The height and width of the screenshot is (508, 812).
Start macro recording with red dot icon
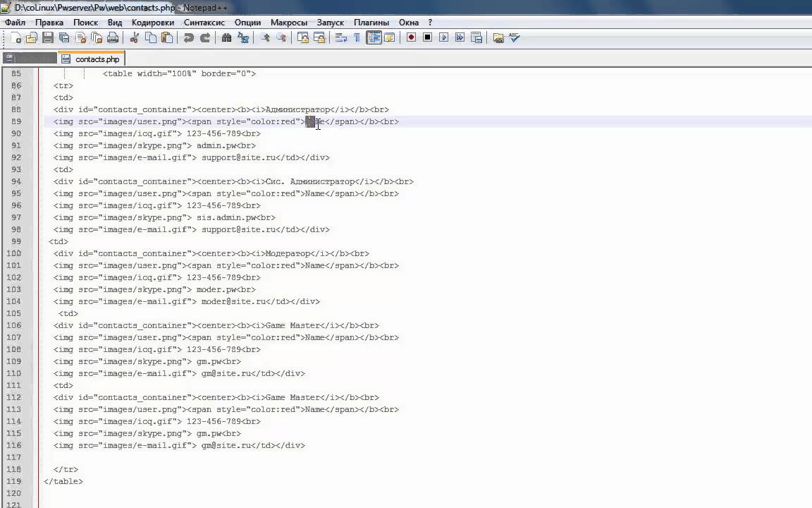click(x=411, y=38)
